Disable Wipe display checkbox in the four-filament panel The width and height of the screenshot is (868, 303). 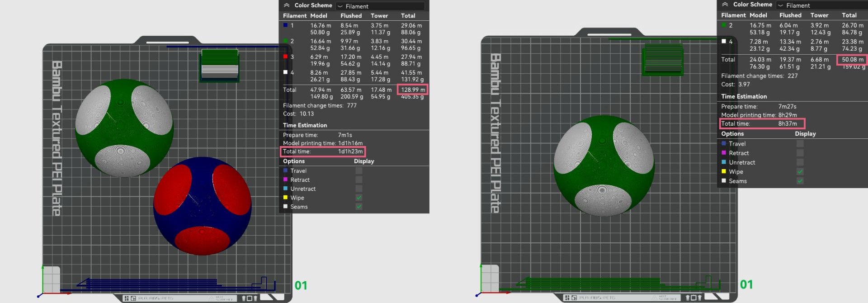tap(359, 198)
